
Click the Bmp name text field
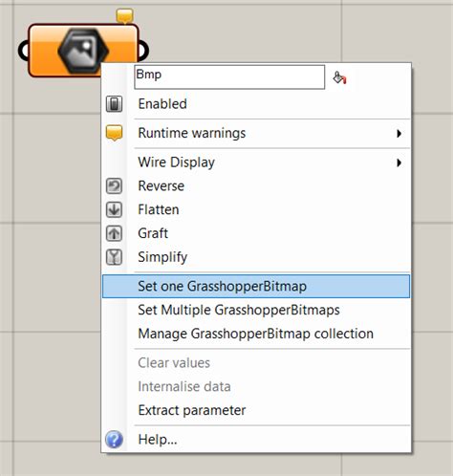(229, 77)
